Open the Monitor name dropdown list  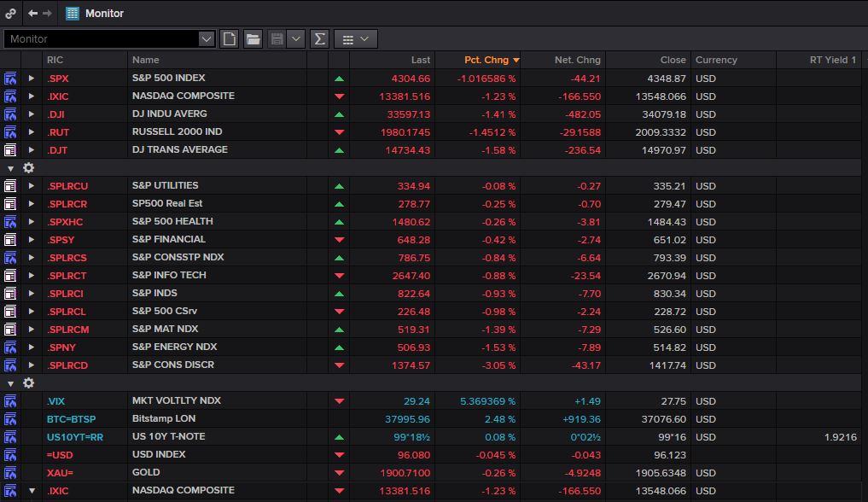[206, 38]
